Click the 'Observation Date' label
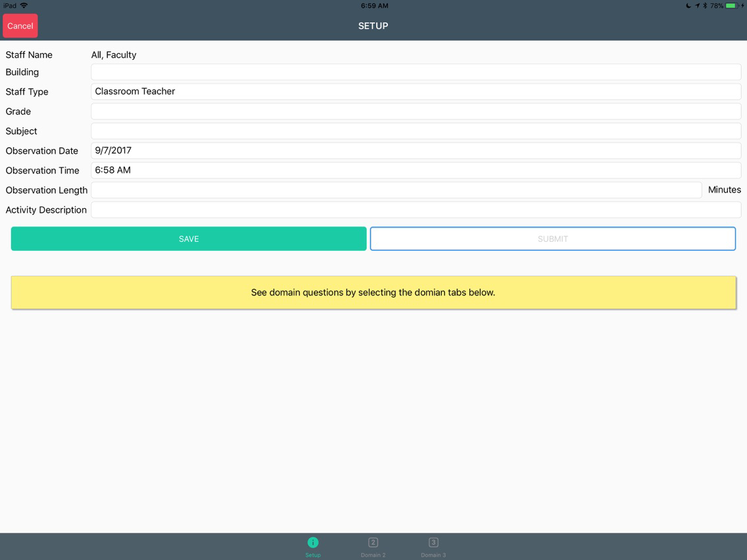747x560 pixels. pos(42,151)
